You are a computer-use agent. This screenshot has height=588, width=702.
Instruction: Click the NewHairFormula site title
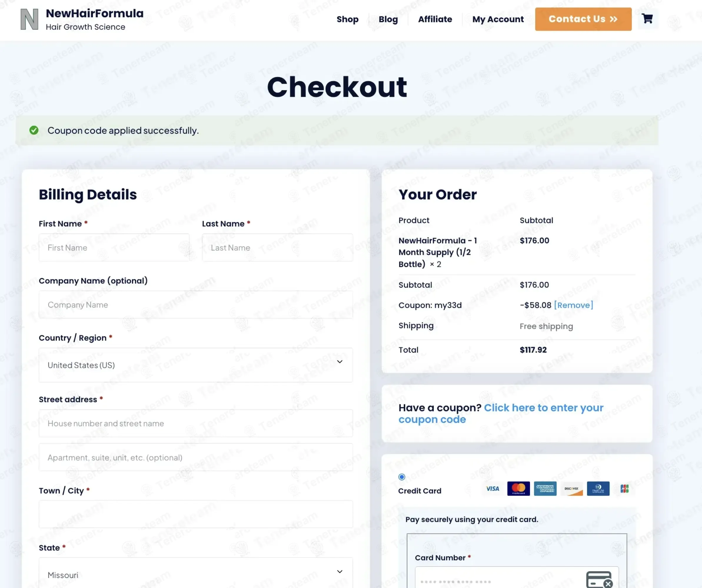click(x=95, y=13)
